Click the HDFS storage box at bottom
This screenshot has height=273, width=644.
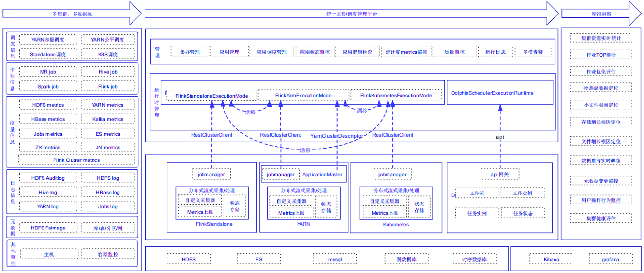click(188, 259)
